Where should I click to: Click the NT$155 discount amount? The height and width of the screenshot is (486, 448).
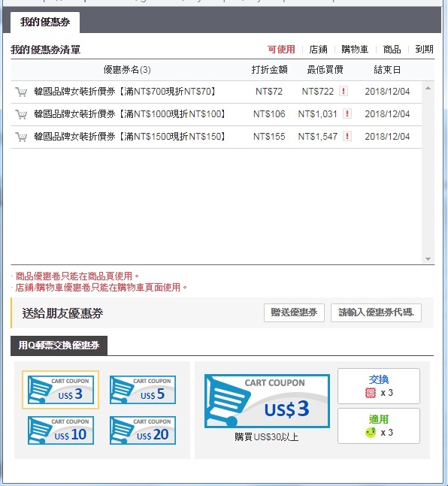pyautogui.click(x=269, y=137)
